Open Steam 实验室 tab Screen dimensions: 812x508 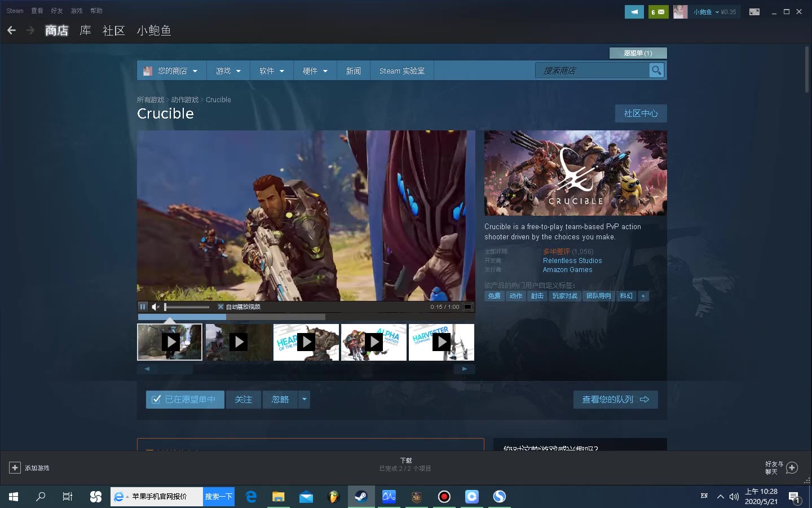pyautogui.click(x=402, y=71)
